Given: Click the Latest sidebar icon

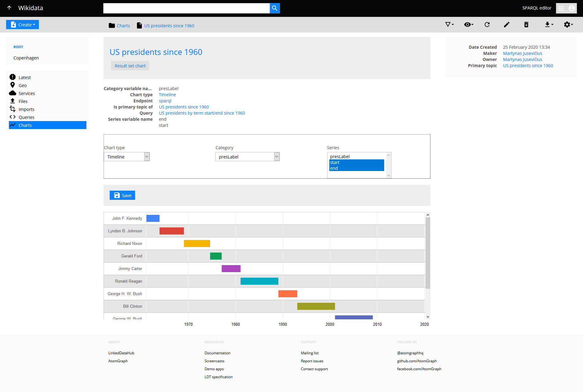Looking at the screenshot, I should (x=13, y=77).
